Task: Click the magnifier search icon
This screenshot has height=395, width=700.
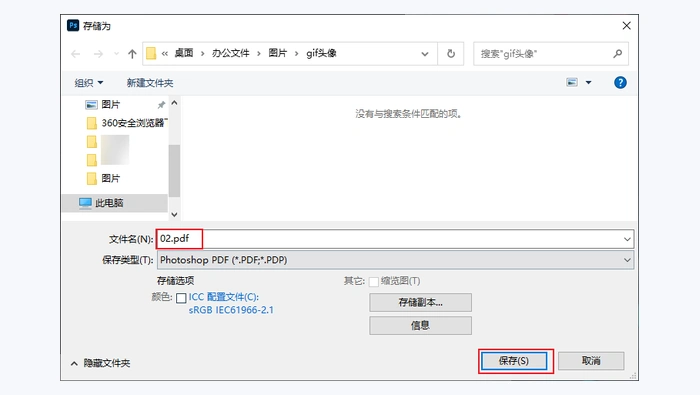Action: click(618, 54)
